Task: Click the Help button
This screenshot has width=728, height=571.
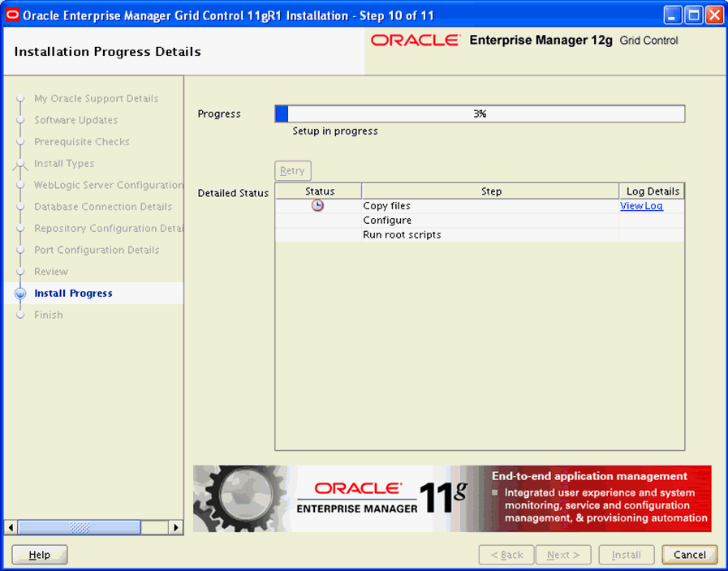Action: (x=40, y=555)
